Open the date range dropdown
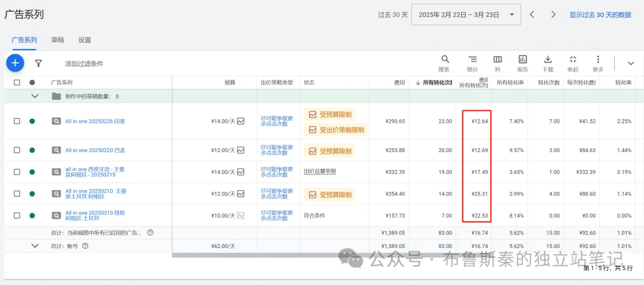 466,15
